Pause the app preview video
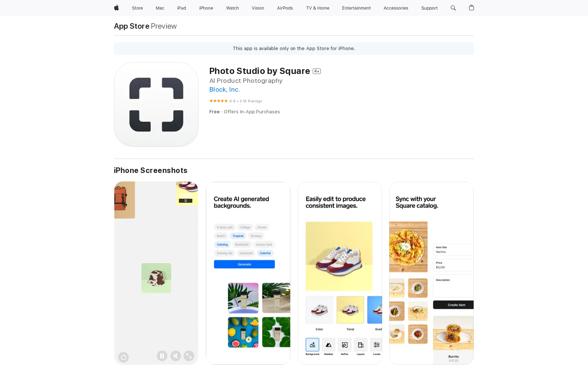This screenshot has width=588, height=368. coord(162,356)
